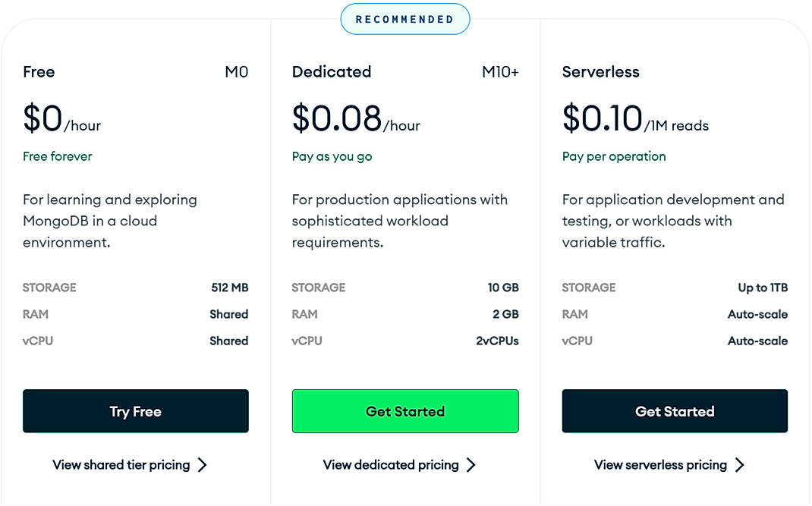Open the View shared tier pricing link
The height and width of the screenshot is (506, 812).
121,465
